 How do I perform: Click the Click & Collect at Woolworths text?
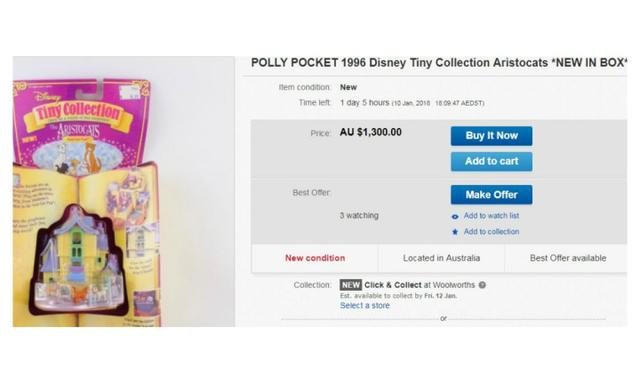coord(420,285)
